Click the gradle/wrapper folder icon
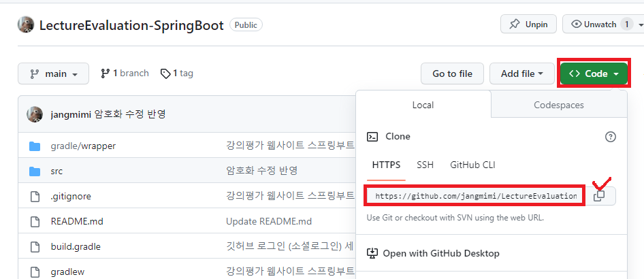The width and height of the screenshot is (644, 279). click(x=35, y=146)
